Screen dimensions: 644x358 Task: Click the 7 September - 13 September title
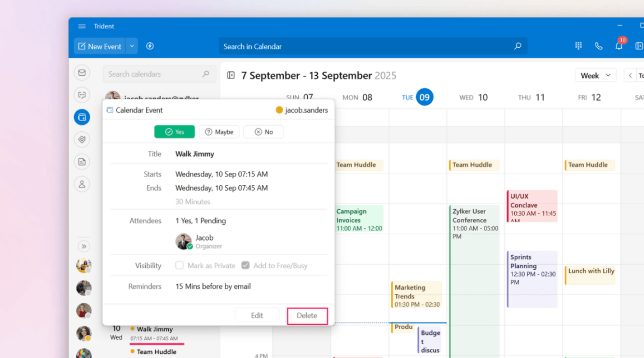[x=318, y=76]
